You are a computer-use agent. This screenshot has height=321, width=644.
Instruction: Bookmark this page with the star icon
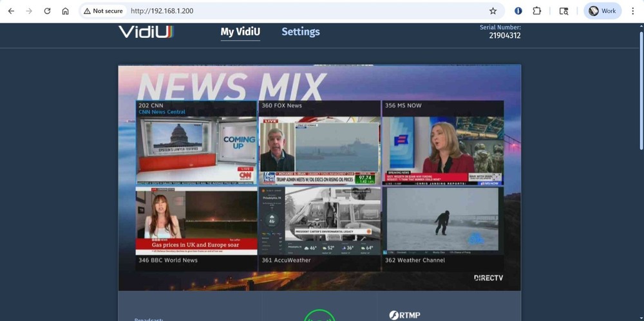[x=493, y=11]
